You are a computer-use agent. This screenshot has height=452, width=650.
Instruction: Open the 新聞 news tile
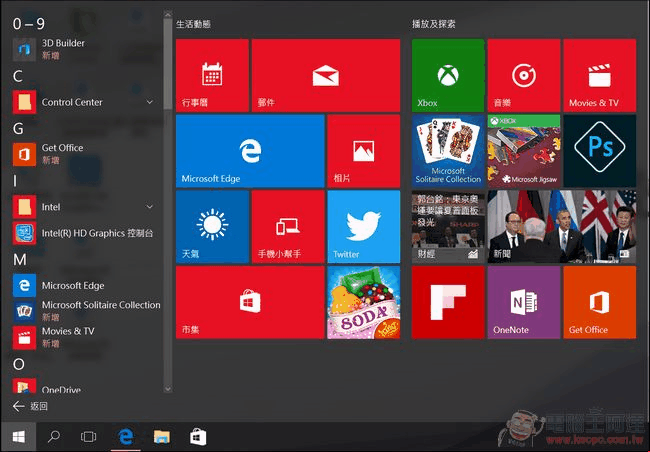tap(562, 226)
